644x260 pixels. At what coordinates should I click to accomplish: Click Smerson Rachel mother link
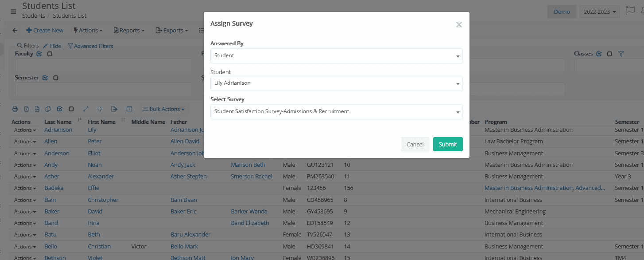(x=252, y=177)
